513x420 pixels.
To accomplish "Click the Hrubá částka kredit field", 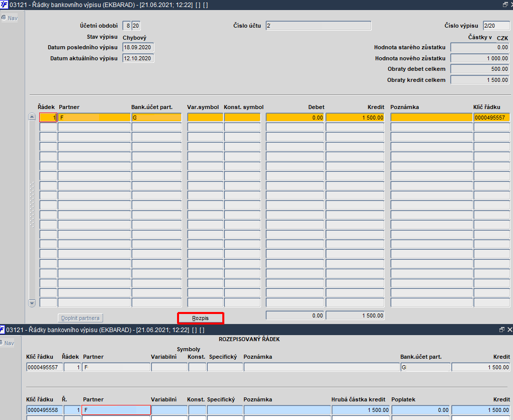I will 361,410.
